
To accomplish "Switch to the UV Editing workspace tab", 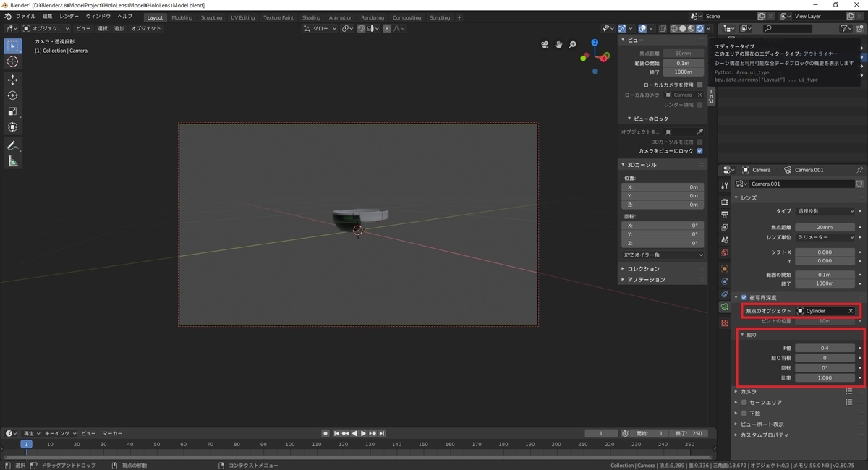I will (242, 17).
